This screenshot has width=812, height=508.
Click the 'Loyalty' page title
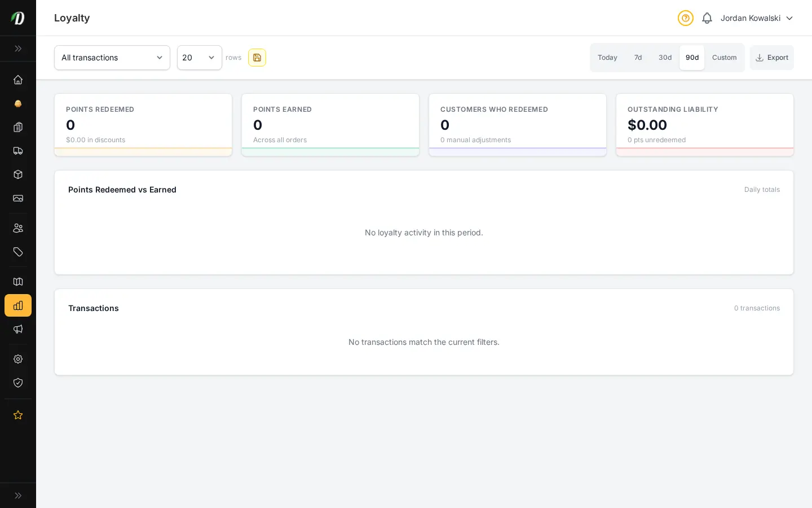(72, 18)
